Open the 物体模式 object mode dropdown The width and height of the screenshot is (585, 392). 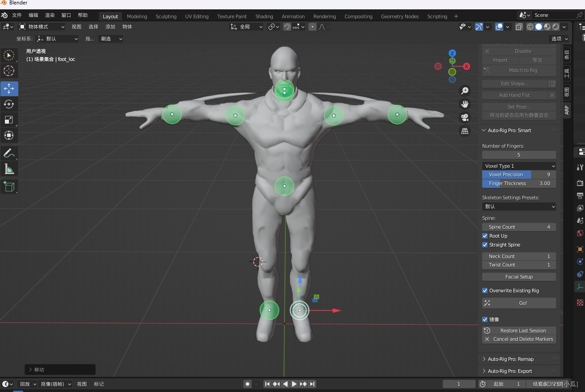pyautogui.click(x=42, y=27)
